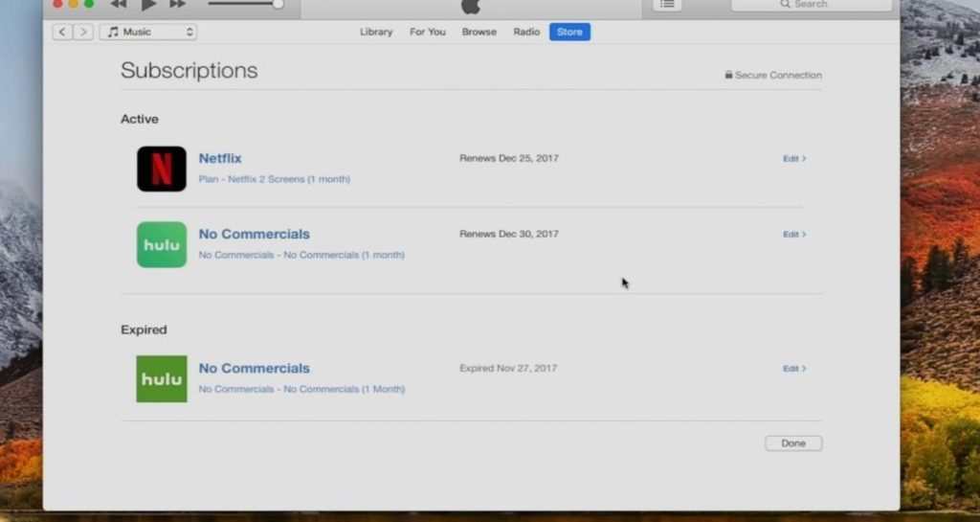
Task: Click the Done button
Action: [x=793, y=443]
